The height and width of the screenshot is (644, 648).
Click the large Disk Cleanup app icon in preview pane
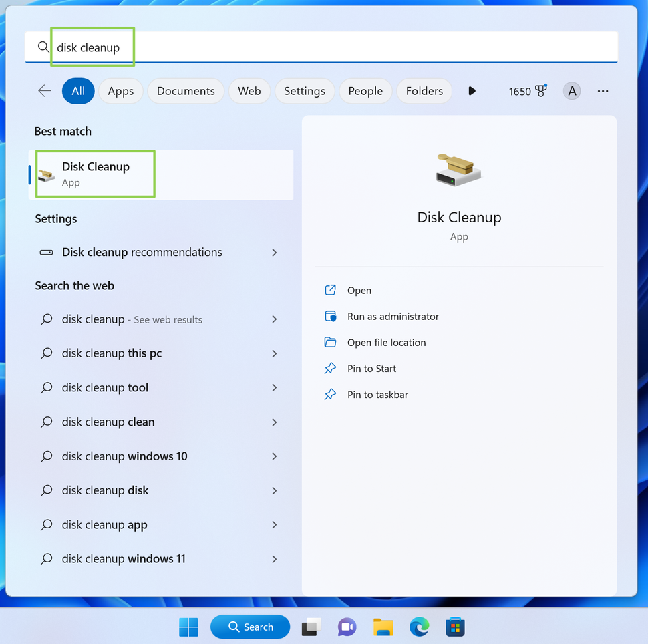[x=459, y=170]
